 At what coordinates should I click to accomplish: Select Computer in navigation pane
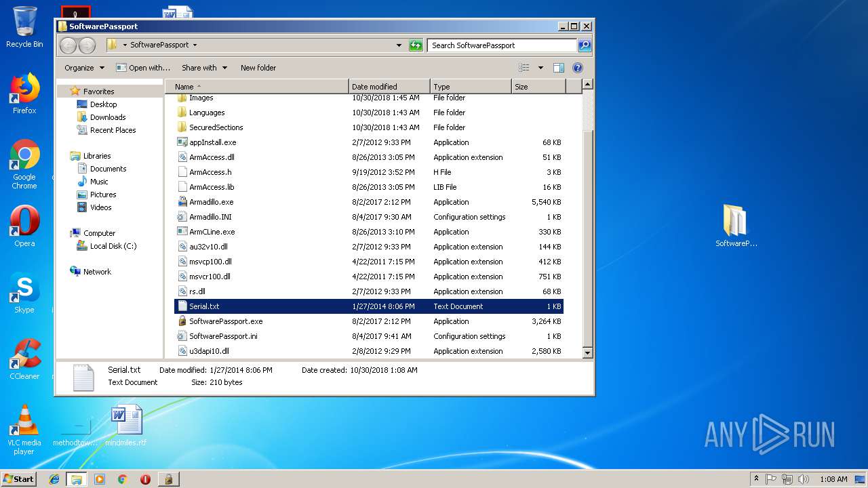coord(99,233)
